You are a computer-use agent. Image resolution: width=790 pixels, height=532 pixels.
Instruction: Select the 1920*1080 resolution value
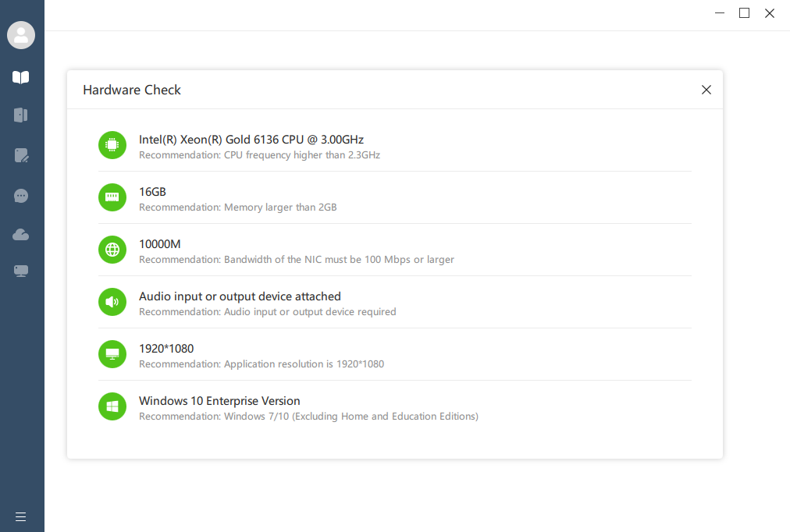tap(166, 348)
